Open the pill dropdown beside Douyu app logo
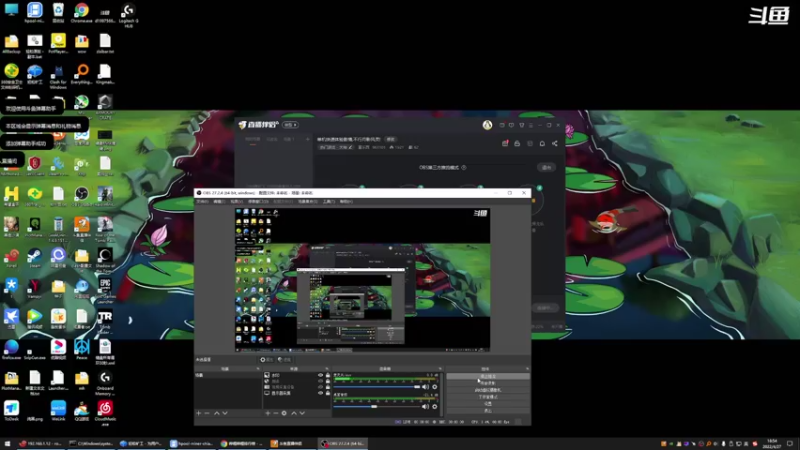 [290, 124]
